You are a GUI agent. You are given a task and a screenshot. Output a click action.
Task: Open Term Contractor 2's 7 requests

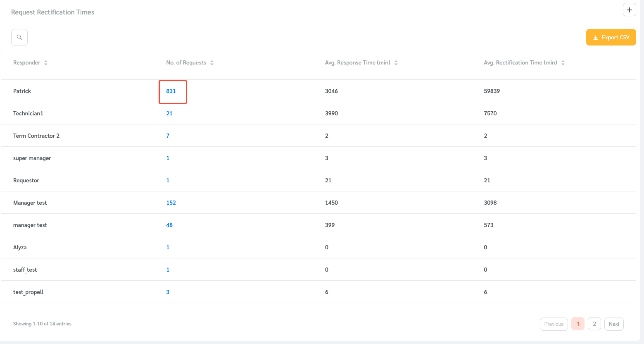coord(168,136)
